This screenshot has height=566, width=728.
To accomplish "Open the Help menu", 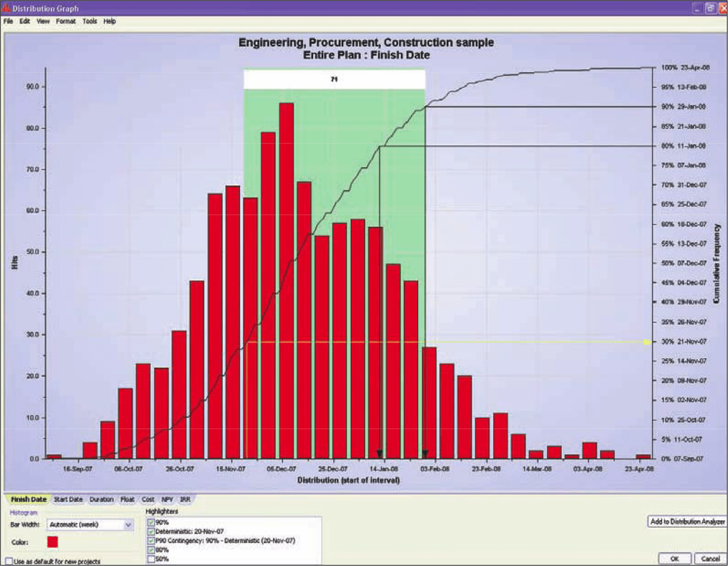I will click(109, 21).
